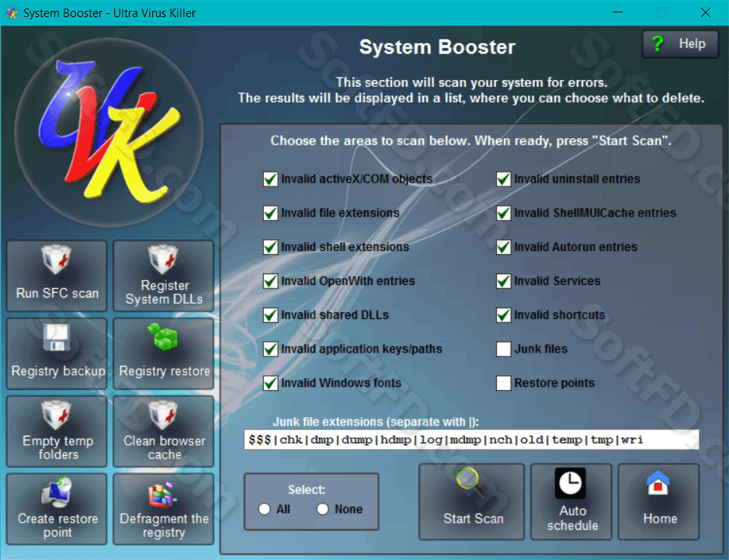This screenshot has width=729, height=560.
Task: Click the Create restore point label
Action: point(58,525)
